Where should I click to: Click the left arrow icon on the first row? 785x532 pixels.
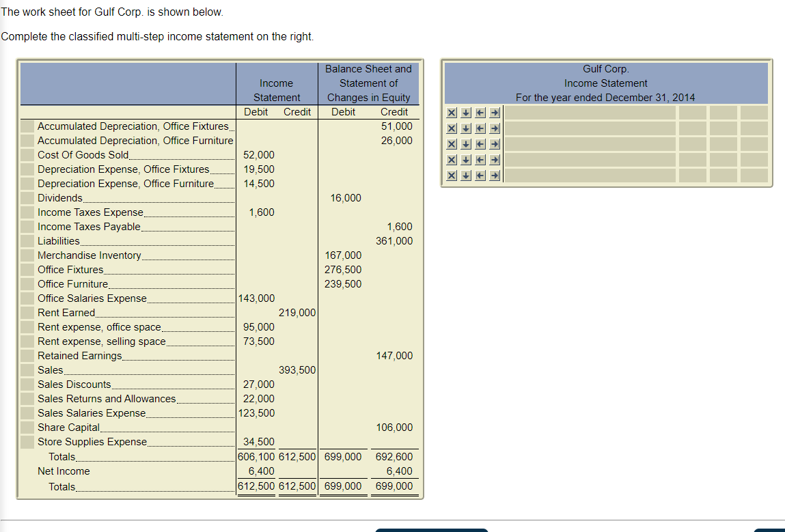(480, 113)
